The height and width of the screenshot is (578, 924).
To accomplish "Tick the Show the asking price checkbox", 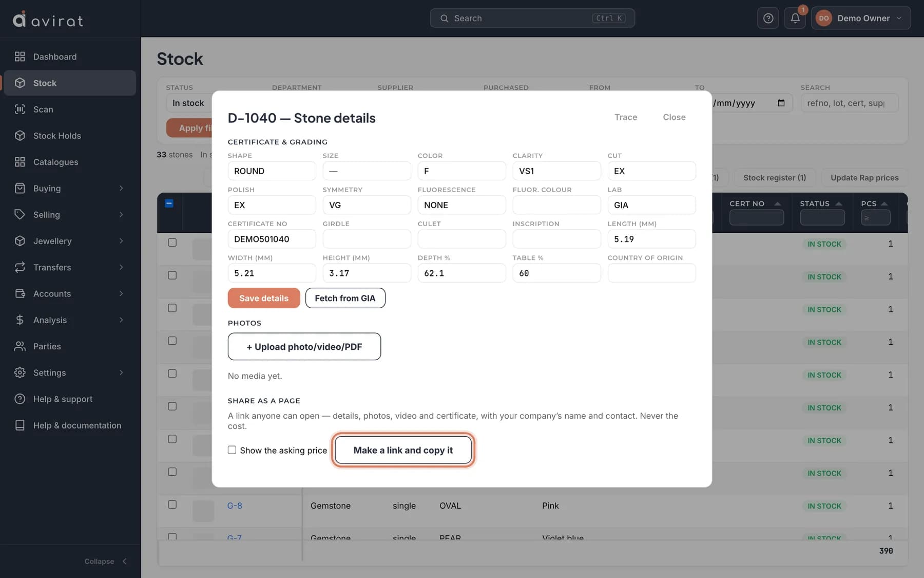I will [232, 450].
